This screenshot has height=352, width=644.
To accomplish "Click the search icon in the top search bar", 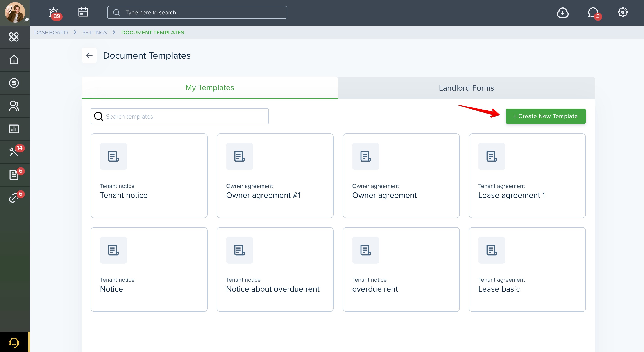I will point(116,12).
